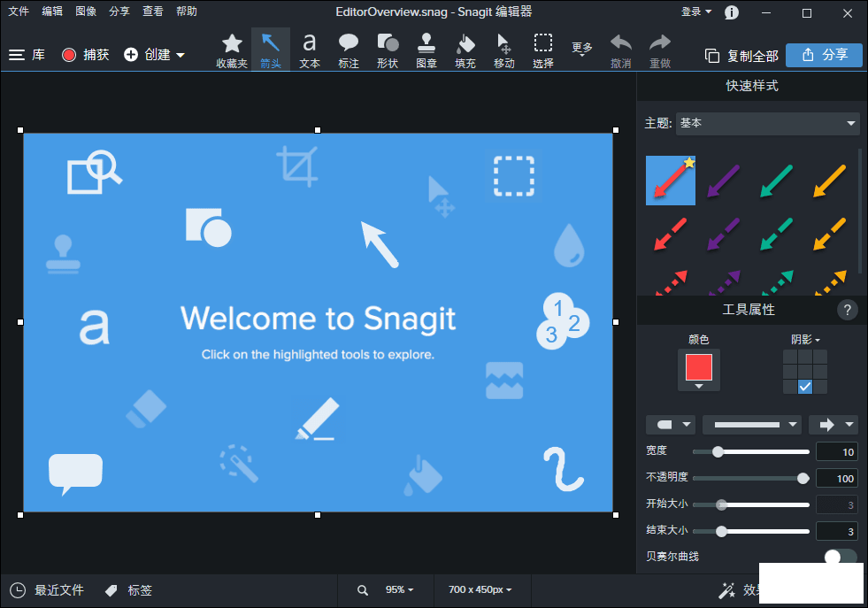868x608 pixels.
Task: Click the white arrow graphic on canvas
Action: [x=380, y=244]
